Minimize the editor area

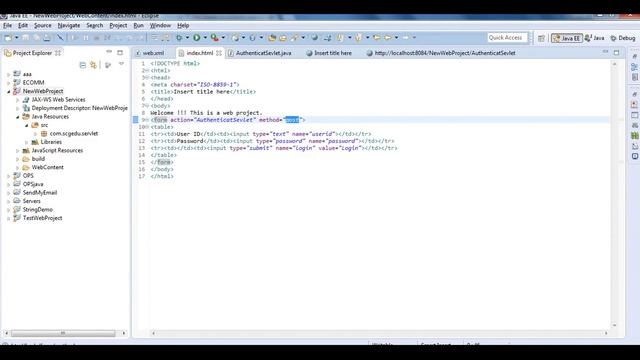[605, 52]
